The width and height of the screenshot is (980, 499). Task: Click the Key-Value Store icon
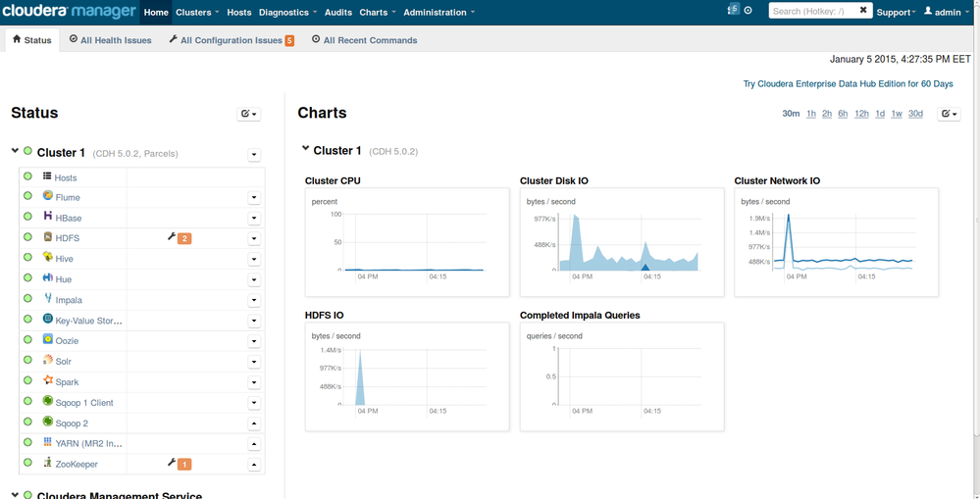point(47,320)
